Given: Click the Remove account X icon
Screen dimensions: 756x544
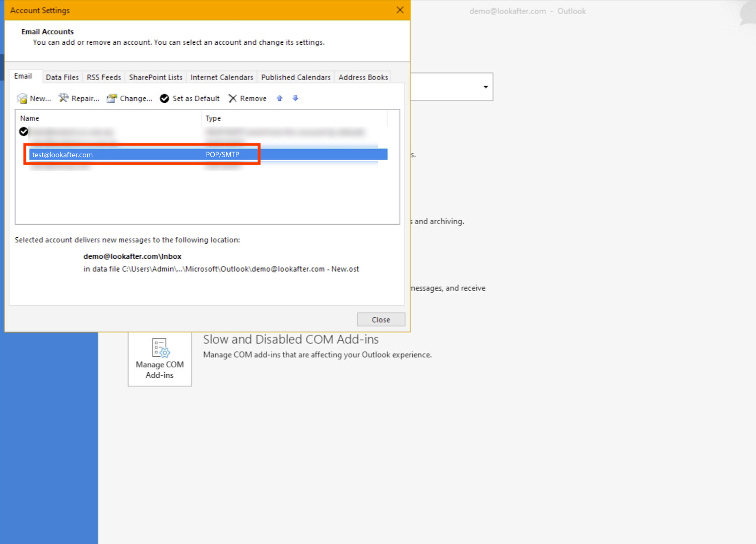Looking at the screenshot, I should pyautogui.click(x=232, y=98).
